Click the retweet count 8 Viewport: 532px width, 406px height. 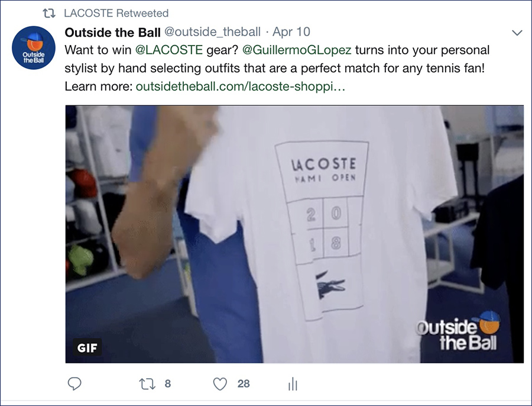click(168, 384)
